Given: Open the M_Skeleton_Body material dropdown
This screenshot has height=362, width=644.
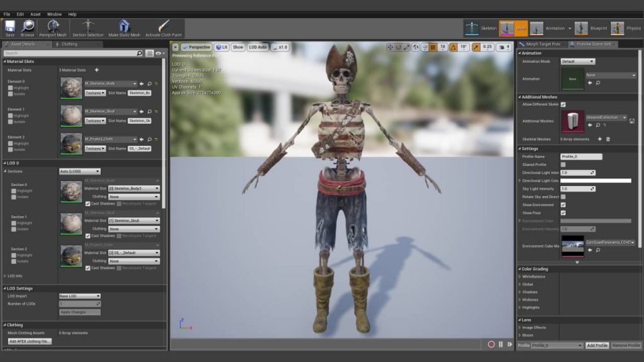Looking at the screenshot, I should [x=111, y=84].
